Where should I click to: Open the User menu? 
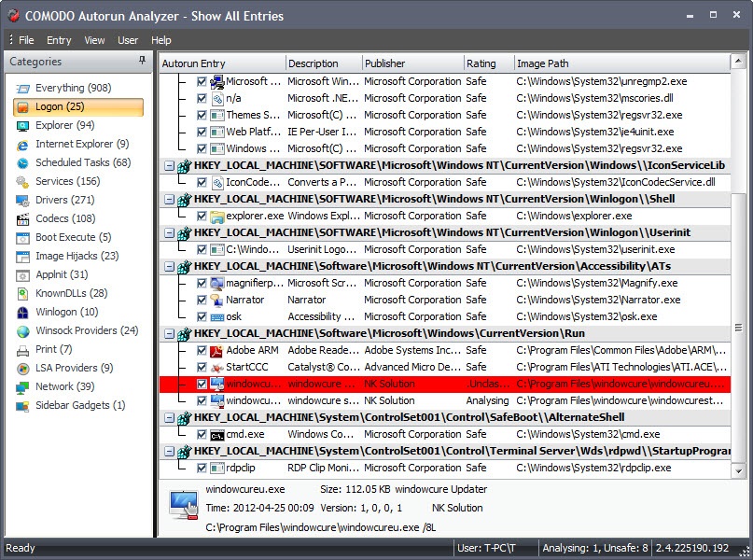[128, 40]
